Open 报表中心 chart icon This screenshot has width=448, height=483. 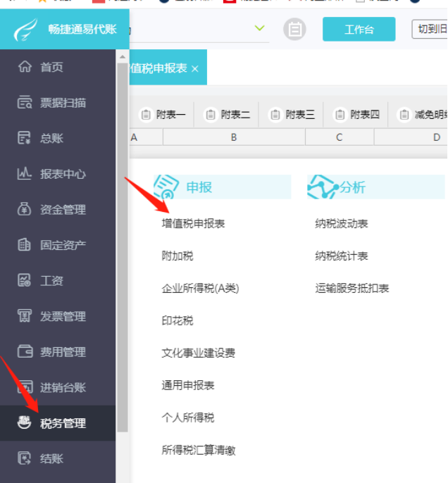tap(25, 174)
